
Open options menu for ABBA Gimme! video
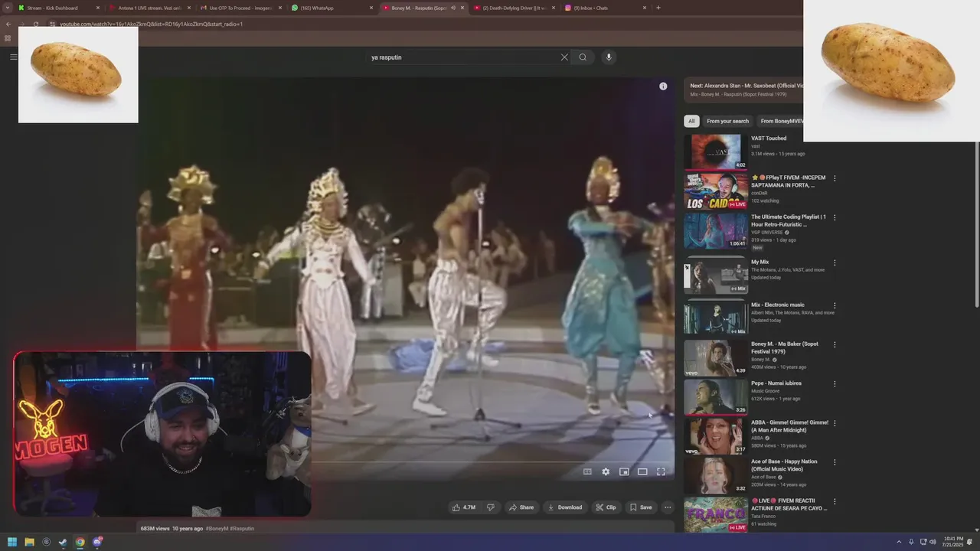(x=835, y=423)
